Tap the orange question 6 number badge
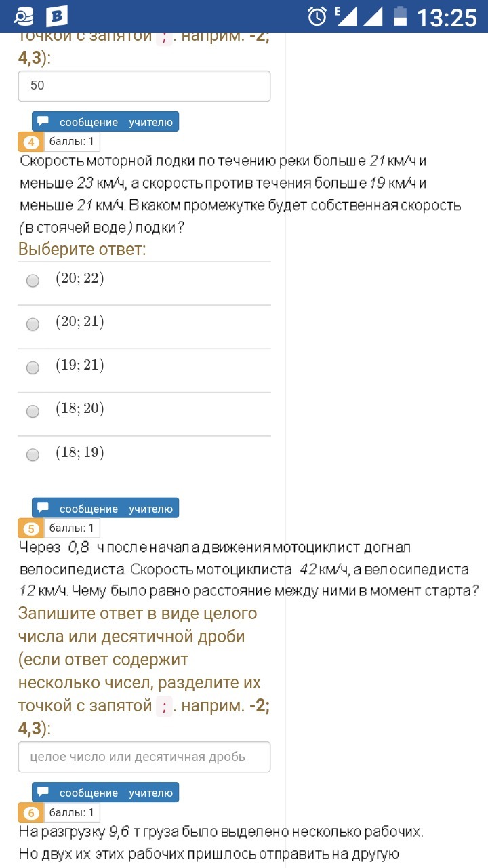The height and width of the screenshot is (868, 488). click(x=31, y=813)
